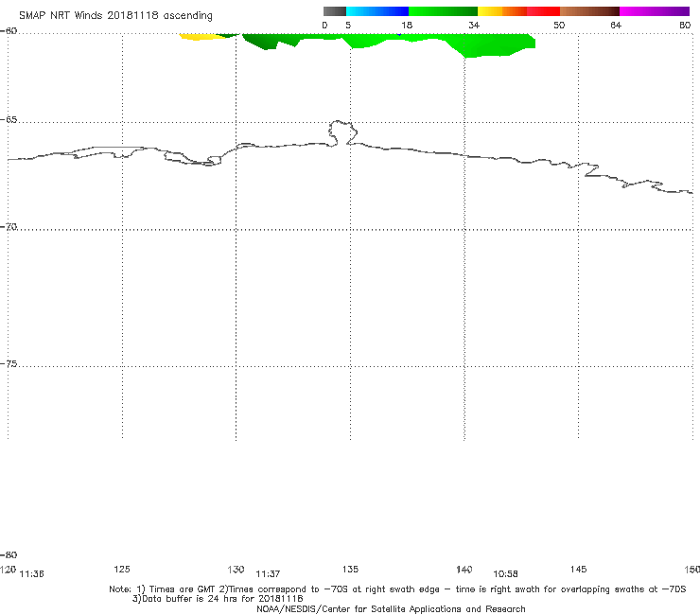The image size is (700, 615).
Task: Click the swath time "11:36"
Action: (32, 574)
